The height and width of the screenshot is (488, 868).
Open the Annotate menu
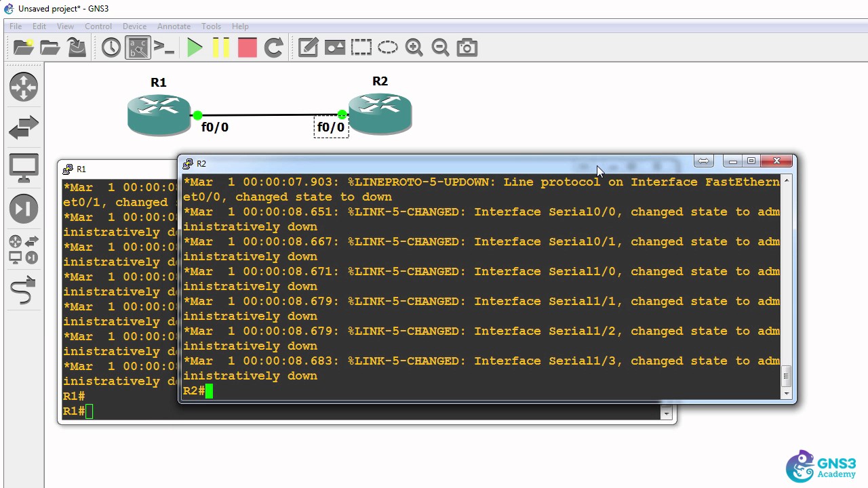point(174,26)
